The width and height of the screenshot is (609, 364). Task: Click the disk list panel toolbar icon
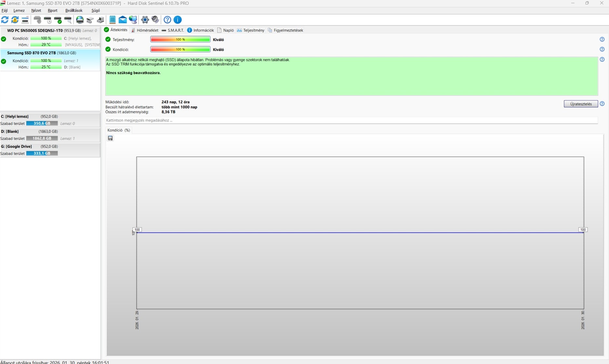pos(25,20)
